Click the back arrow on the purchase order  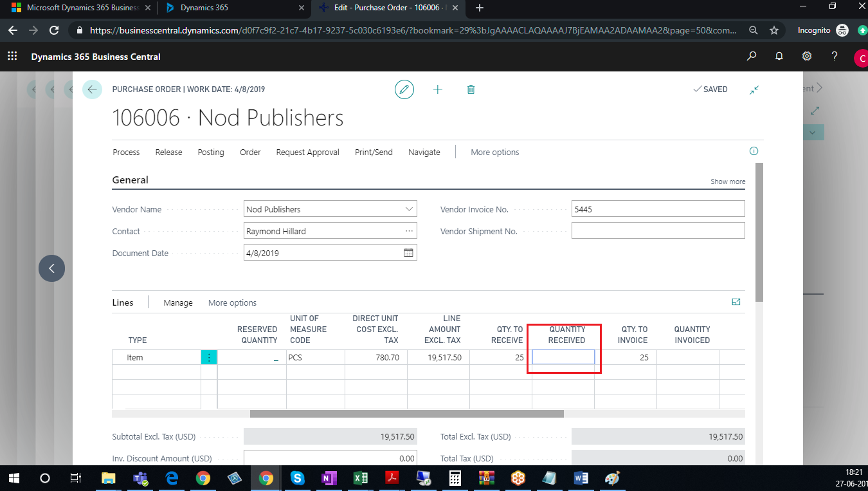[92, 89]
